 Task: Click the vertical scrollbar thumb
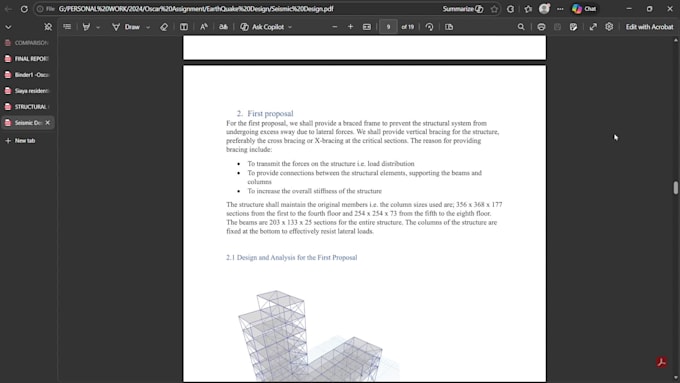pos(676,188)
